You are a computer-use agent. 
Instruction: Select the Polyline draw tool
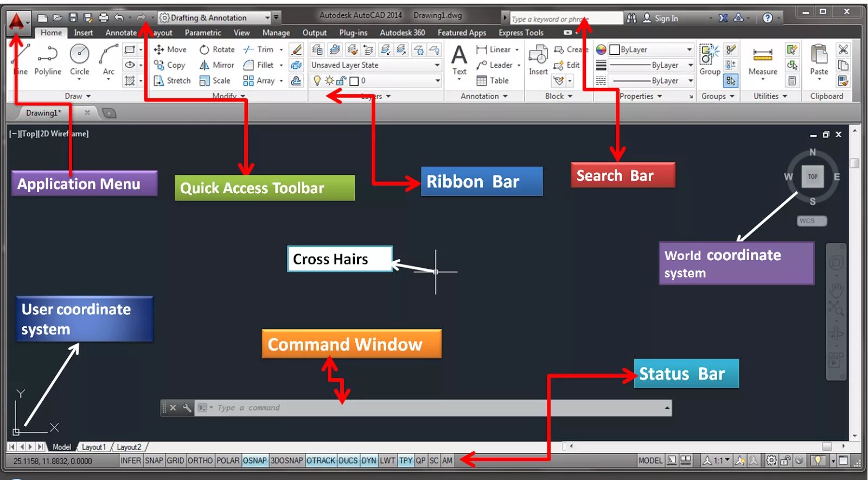[x=48, y=60]
